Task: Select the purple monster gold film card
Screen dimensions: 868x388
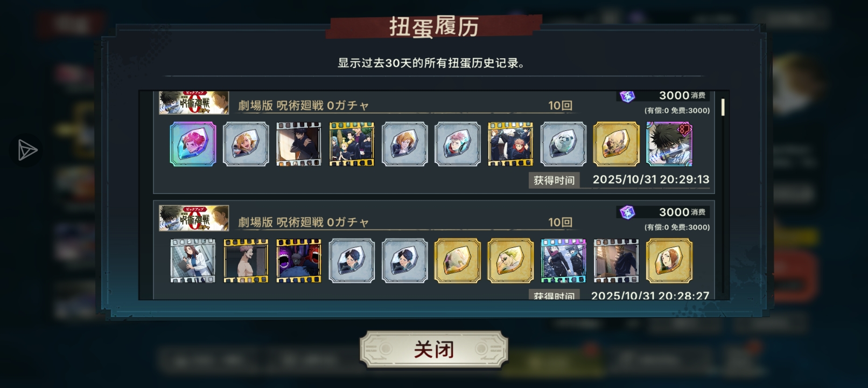Action: (x=299, y=261)
